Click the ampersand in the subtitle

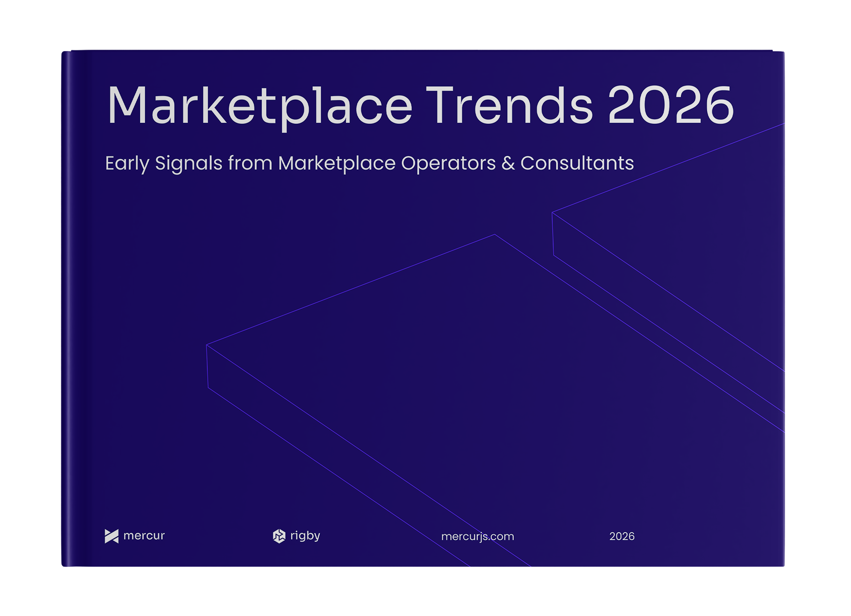point(508,164)
